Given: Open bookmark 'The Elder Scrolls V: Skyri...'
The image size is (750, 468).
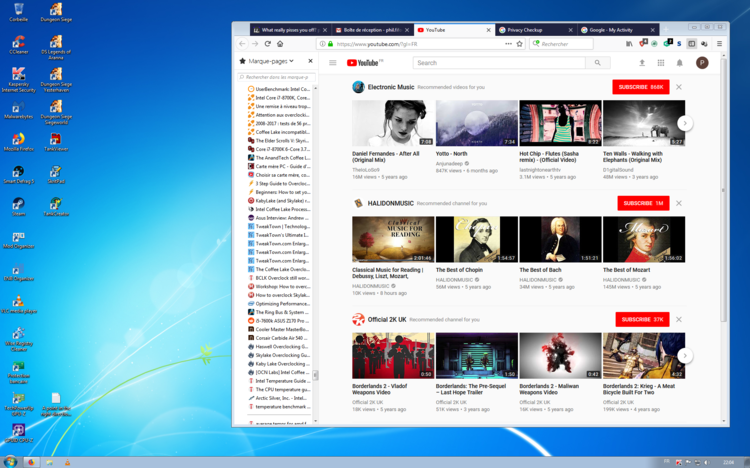Looking at the screenshot, I should coord(279,141).
